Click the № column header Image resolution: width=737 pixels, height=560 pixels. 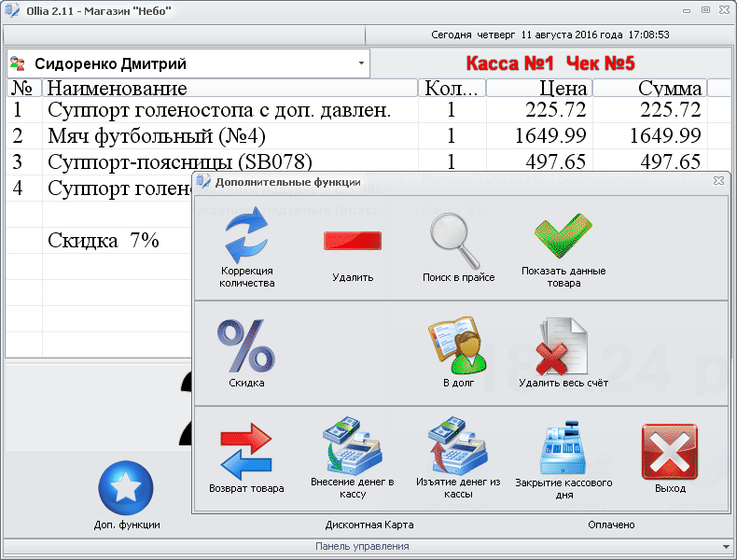pyautogui.click(x=24, y=88)
